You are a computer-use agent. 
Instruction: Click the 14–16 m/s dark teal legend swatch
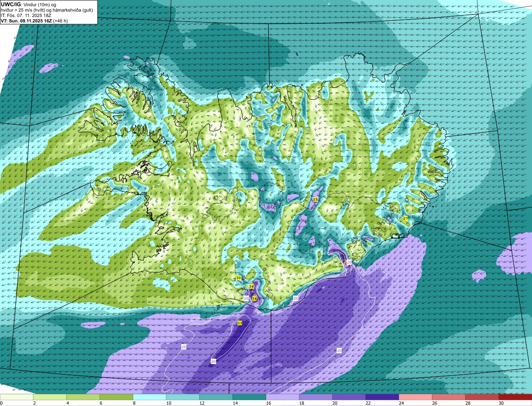pos(249,397)
